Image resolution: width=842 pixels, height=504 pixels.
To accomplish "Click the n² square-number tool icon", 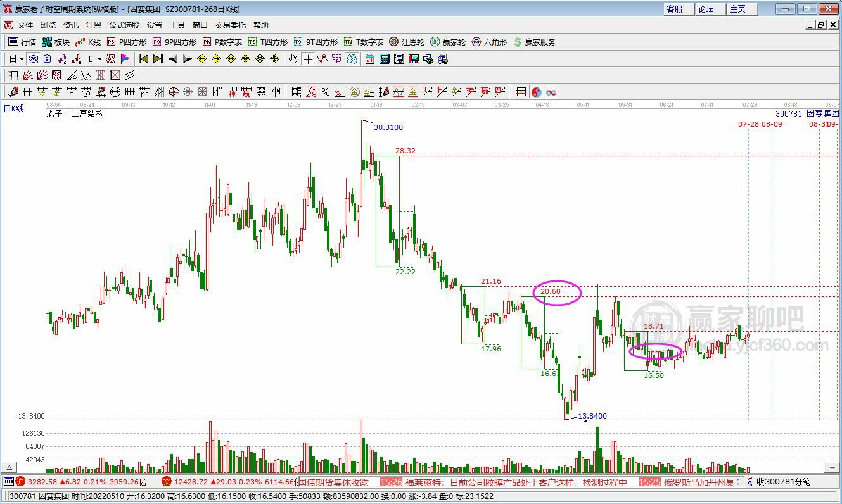I will pyautogui.click(x=144, y=92).
